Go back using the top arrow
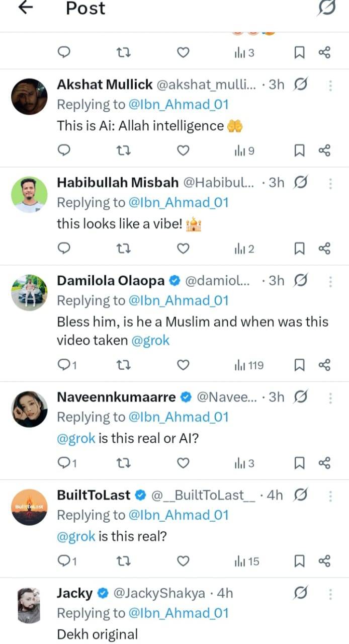Viewport: 349px width, 644px height. (25, 8)
